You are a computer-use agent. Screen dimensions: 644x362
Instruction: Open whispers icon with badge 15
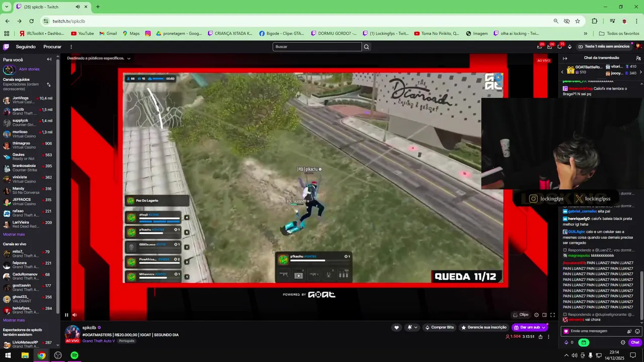[x=559, y=46]
